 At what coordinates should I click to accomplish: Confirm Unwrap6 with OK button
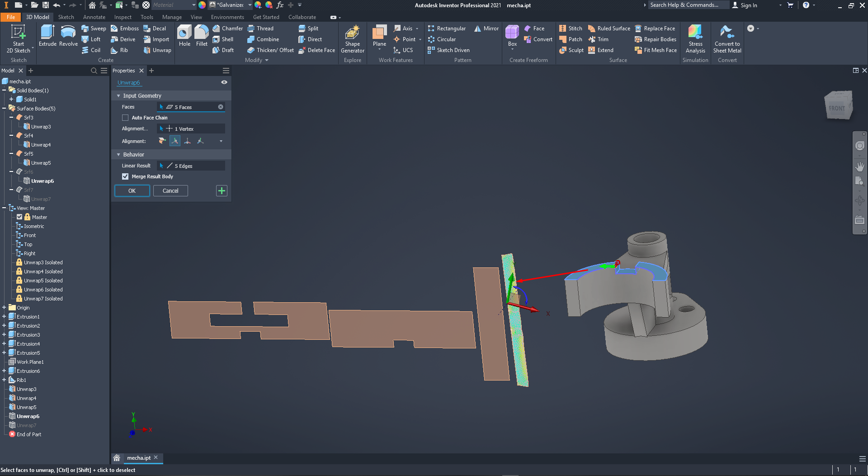coord(132,190)
